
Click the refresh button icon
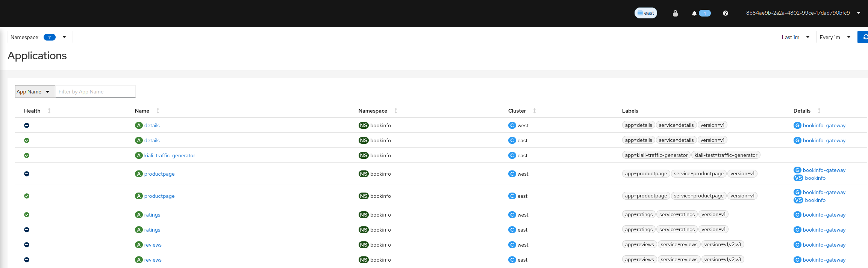pos(864,37)
